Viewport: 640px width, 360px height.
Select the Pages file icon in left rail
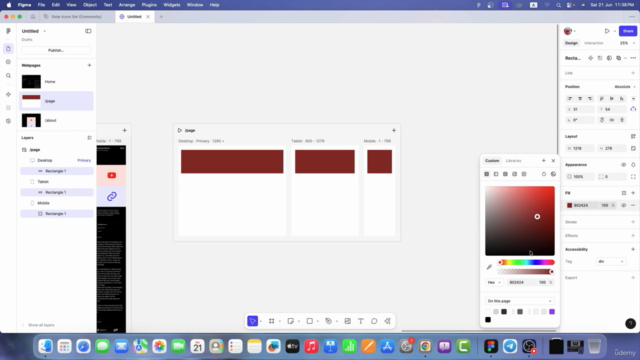click(x=8, y=49)
